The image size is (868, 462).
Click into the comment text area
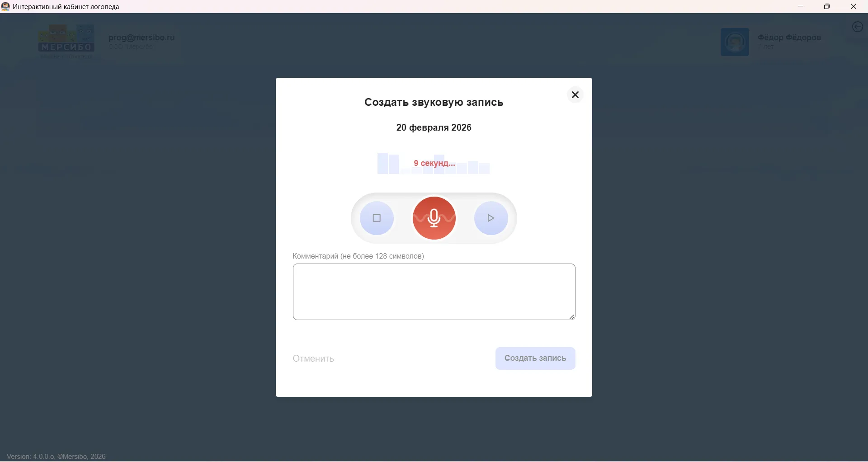[x=434, y=292]
